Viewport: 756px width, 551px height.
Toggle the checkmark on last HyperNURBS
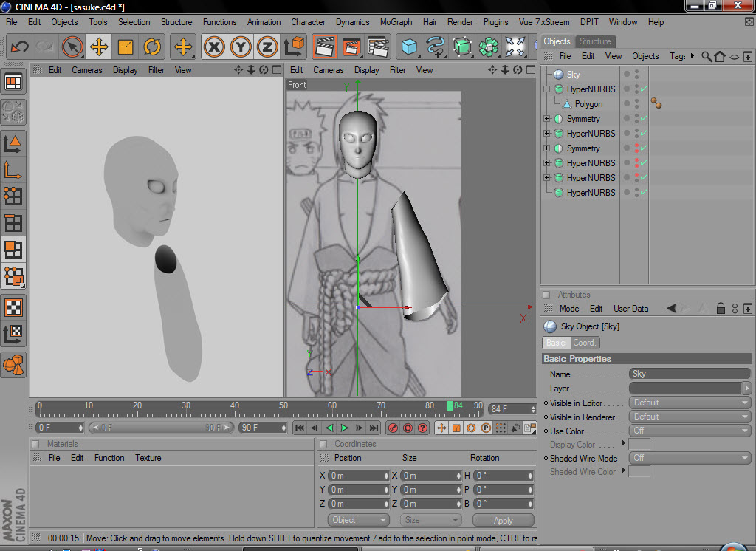click(x=644, y=193)
